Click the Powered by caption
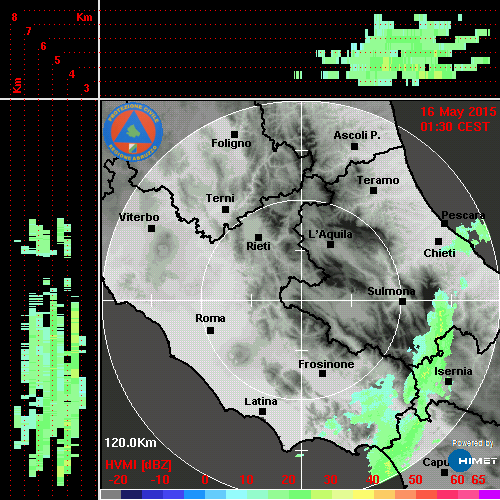 click(x=473, y=443)
